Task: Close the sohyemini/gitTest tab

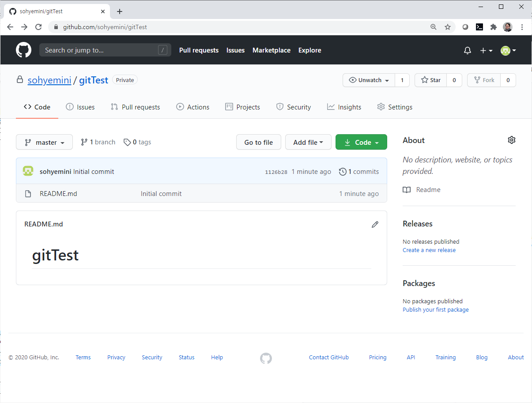Action: 103,11
